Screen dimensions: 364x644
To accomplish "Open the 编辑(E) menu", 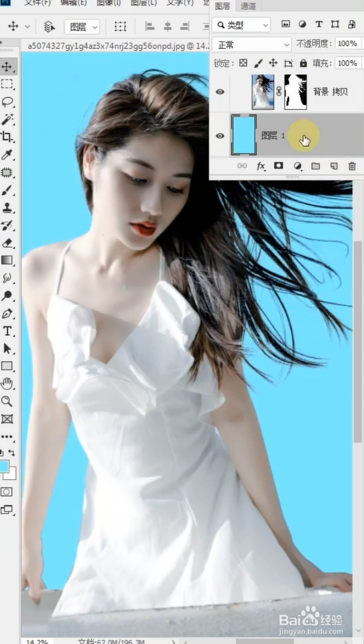I will point(73,3).
